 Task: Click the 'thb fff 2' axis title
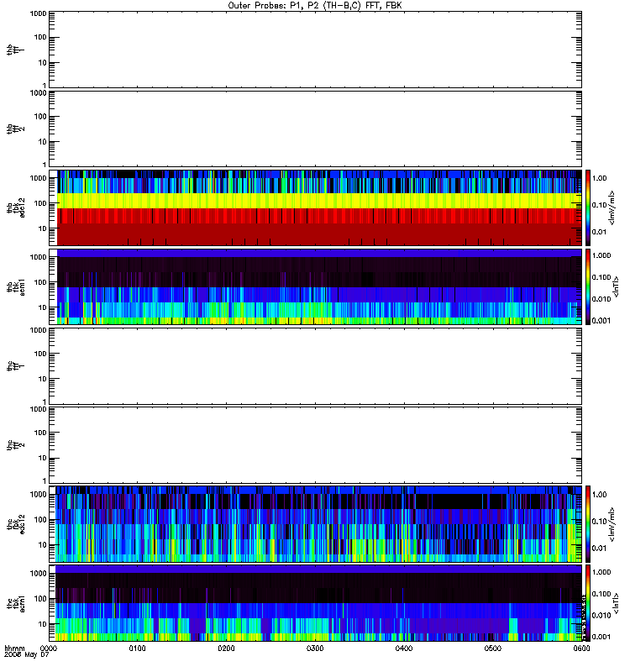pyautogui.click(x=15, y=129)
